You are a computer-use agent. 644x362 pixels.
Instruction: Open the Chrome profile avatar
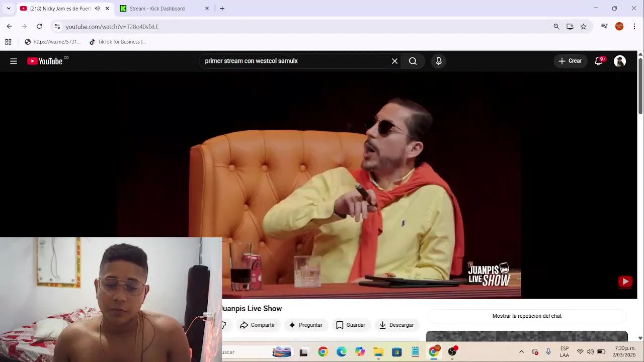pyautogui.click(x=619, y=27)
